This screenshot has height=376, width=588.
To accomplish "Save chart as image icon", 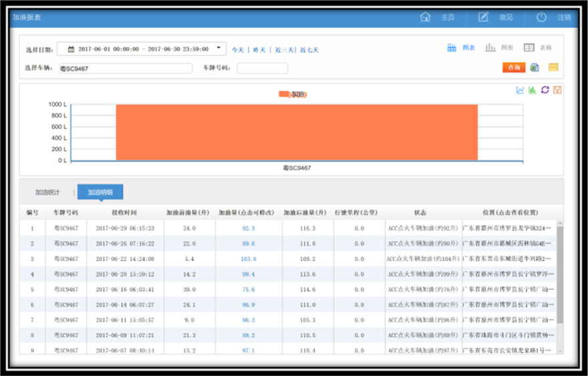I will tap(557, 90).
